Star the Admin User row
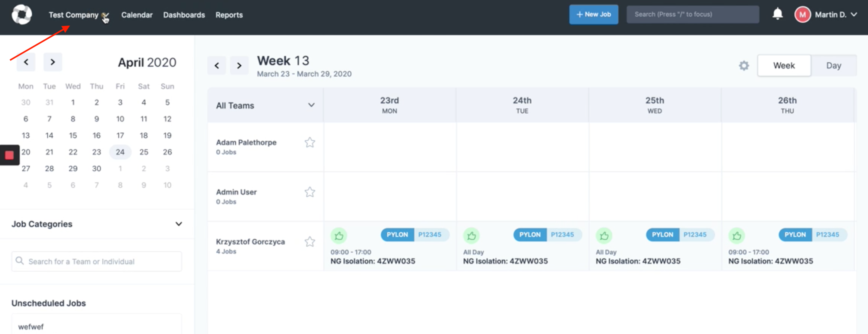The height and width of the screenshot is (334, 868). [310, 192]
